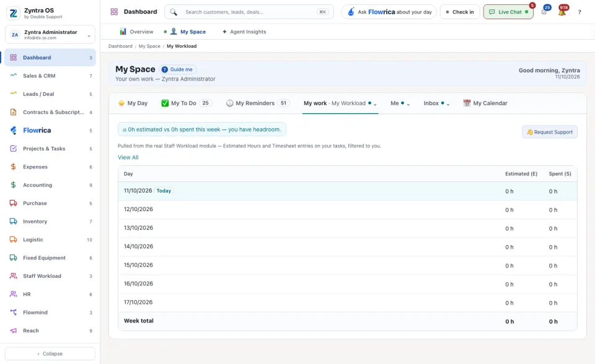The image size is (595, 364).
Task: Open the Inventory truck icon
Action: point(13,221)
